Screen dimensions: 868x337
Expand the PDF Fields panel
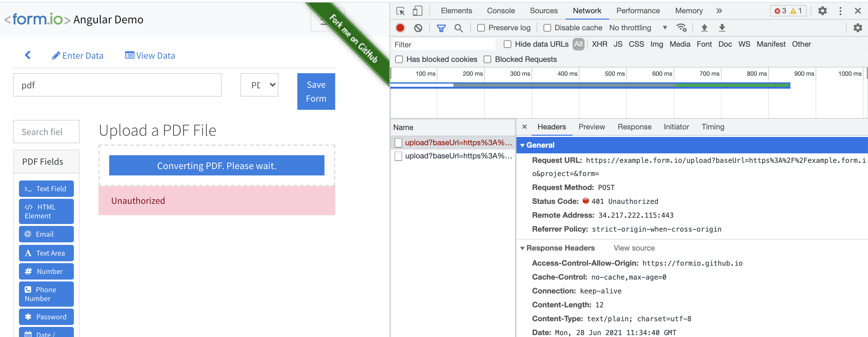[x=46, y=162]
